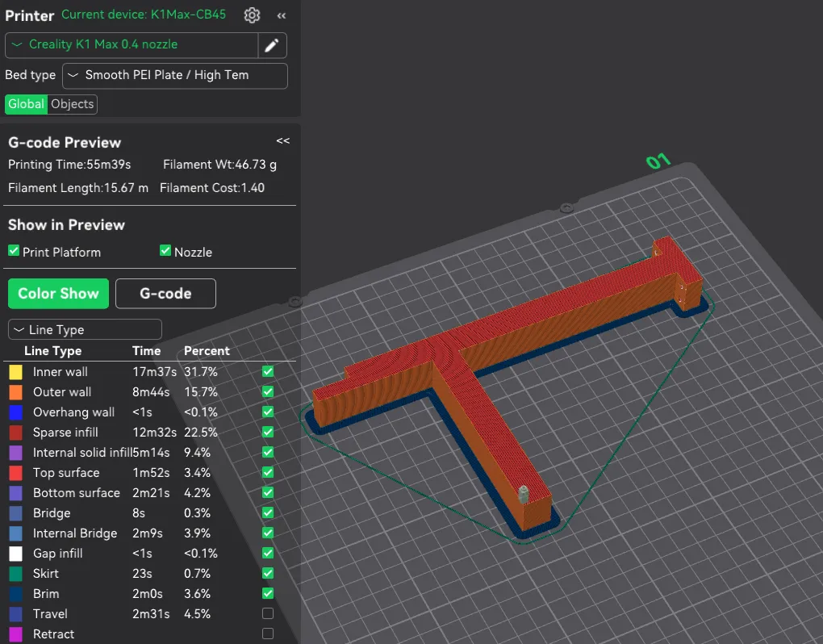Click the dark red Sparse infill swatch
Viewport: 823px width, 644px height.
[x=16, y=433]
